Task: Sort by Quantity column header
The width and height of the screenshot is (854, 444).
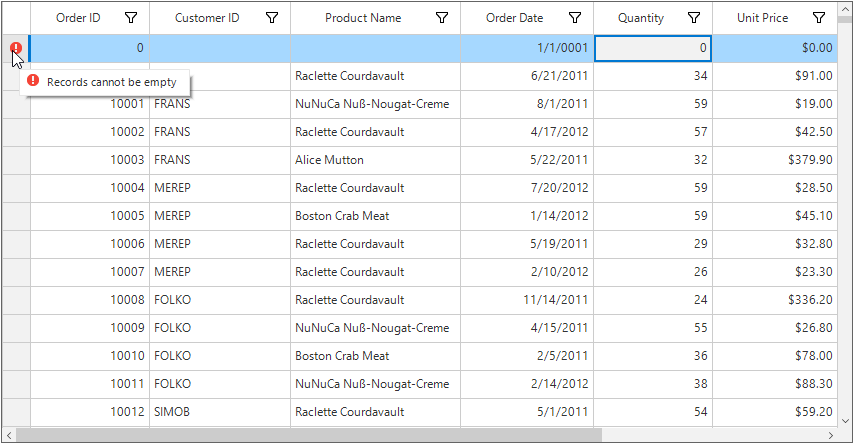Action: point(640,18)
